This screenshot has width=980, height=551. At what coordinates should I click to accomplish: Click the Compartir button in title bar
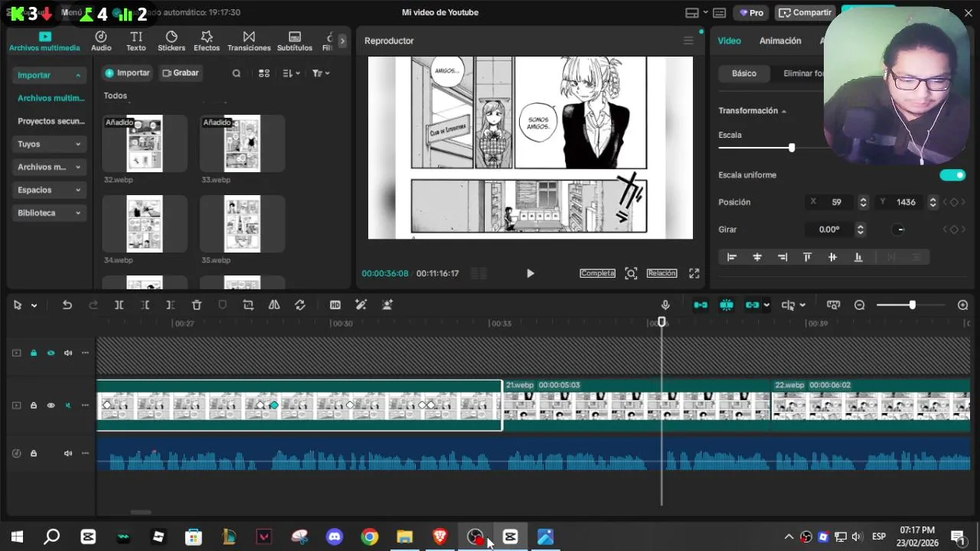point(805,13)
